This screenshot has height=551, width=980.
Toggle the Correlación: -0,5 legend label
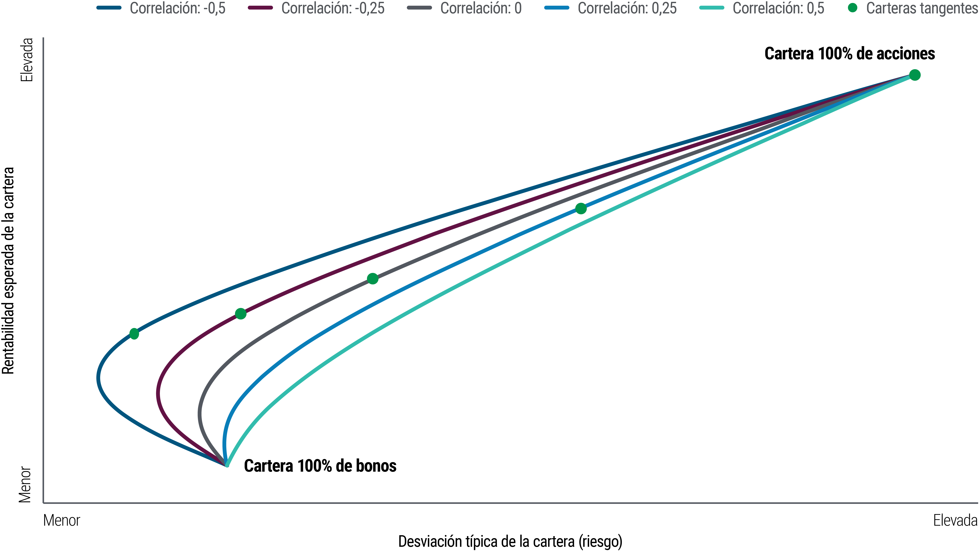178,8
